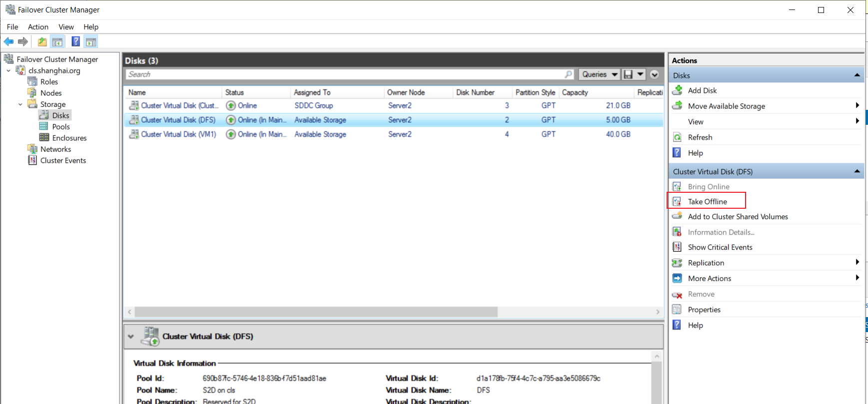The height and width of the screenshot is (404, 868).
Task: Click the Refresh action icon
Action: 677,137
